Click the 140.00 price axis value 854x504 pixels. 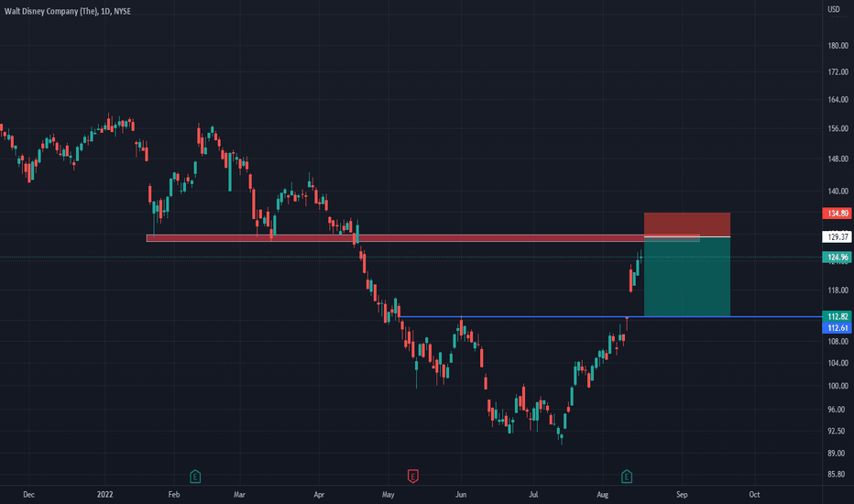point(838,192)
